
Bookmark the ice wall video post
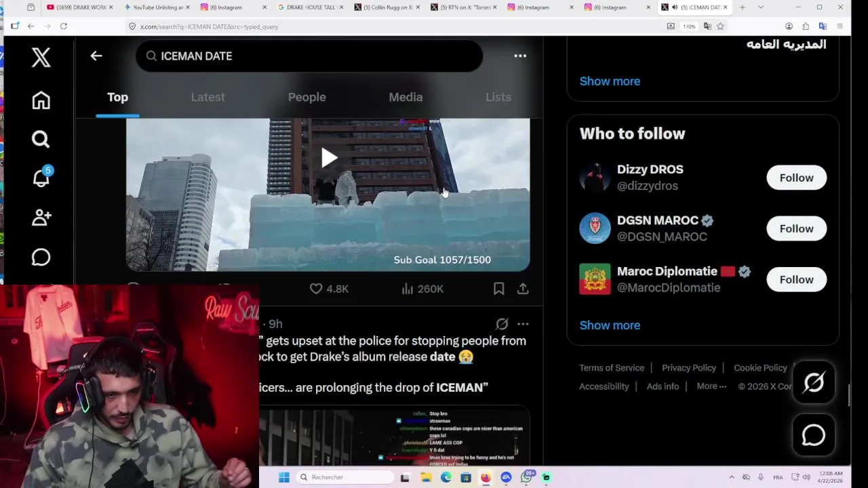pos(498,289)
